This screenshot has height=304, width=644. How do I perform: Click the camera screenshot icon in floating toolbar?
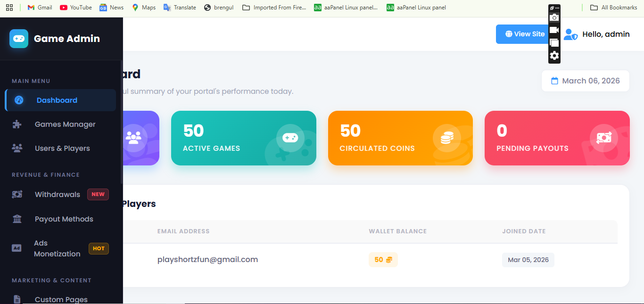[554, 18]
